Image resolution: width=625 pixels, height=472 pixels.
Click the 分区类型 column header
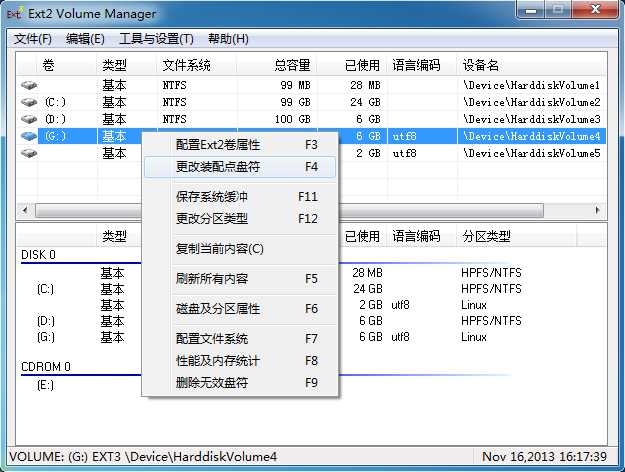(517, 236)
